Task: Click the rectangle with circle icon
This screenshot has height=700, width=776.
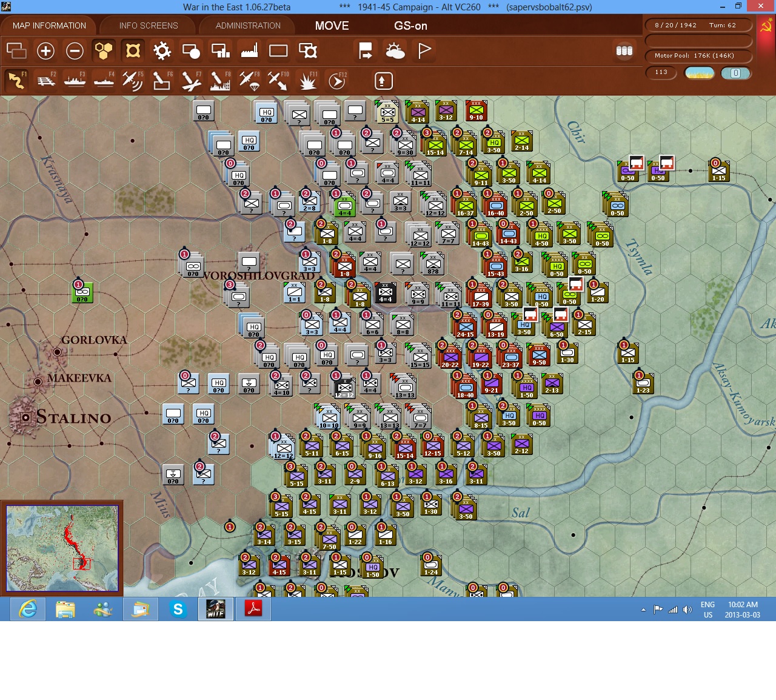Action: pyautogui.click(x=191, y=50)
